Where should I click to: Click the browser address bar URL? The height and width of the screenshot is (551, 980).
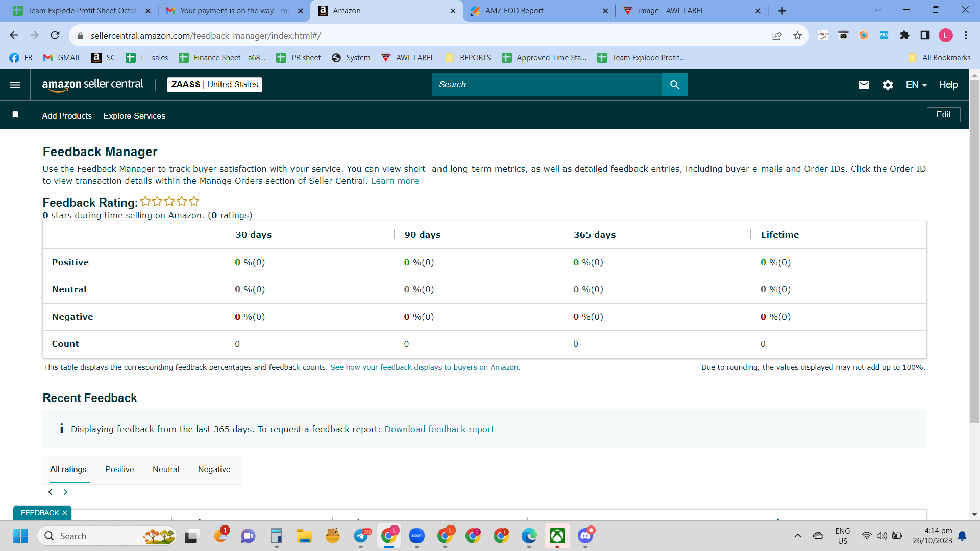[206, 36]
